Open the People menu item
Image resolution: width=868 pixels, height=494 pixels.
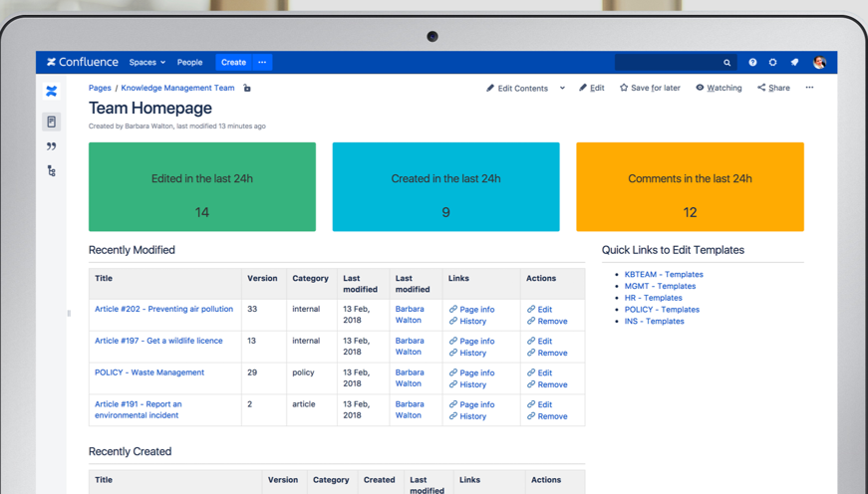(x=189, y=63)
